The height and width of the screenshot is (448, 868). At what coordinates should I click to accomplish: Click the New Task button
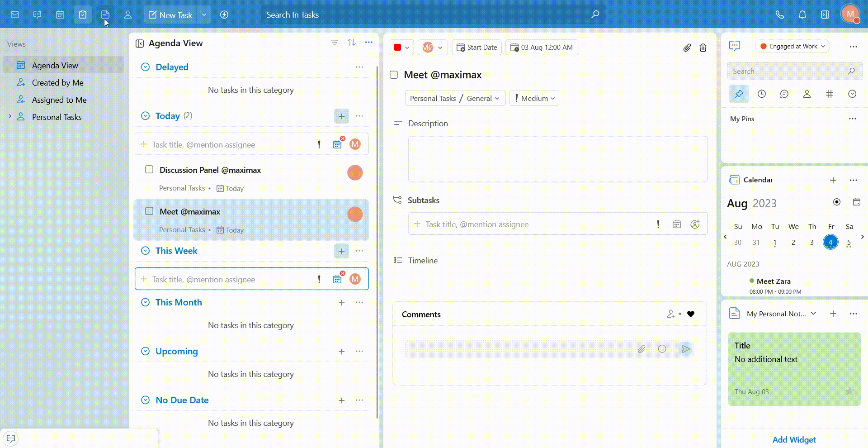click(170, 15)
